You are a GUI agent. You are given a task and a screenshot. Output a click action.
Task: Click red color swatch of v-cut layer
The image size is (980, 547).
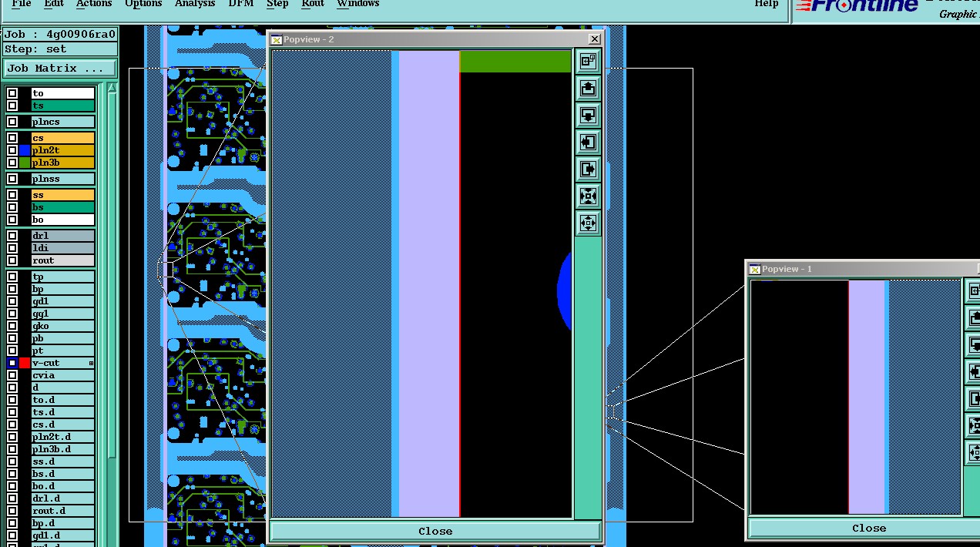click(x=25, y=363)
